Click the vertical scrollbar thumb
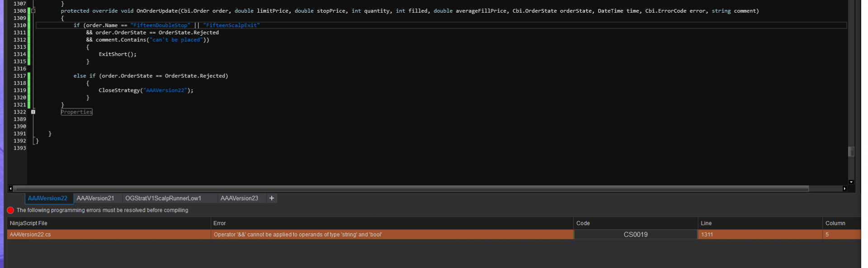Screen dimensions: 868x268 tap(851, 151)
